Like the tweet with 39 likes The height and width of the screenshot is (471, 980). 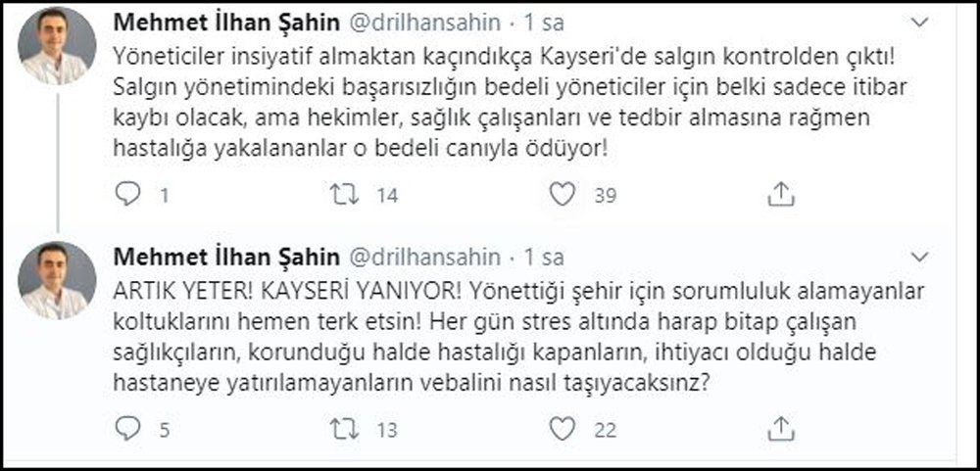[562, 195]
